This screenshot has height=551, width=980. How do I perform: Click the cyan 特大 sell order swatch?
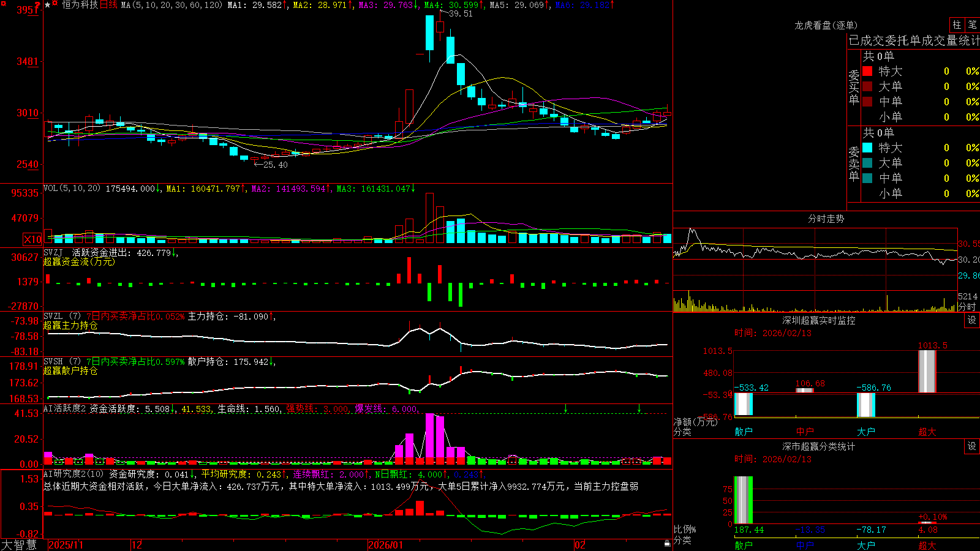coord(867,148)
